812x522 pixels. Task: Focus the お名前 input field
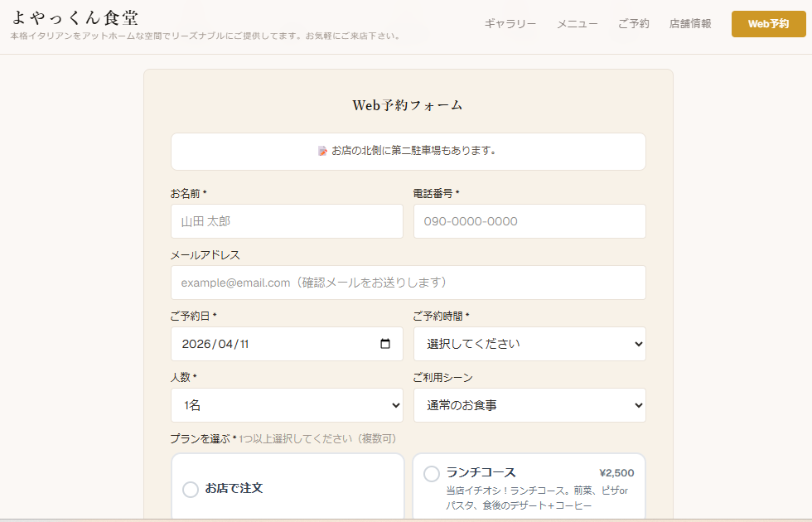pos(287,221)
